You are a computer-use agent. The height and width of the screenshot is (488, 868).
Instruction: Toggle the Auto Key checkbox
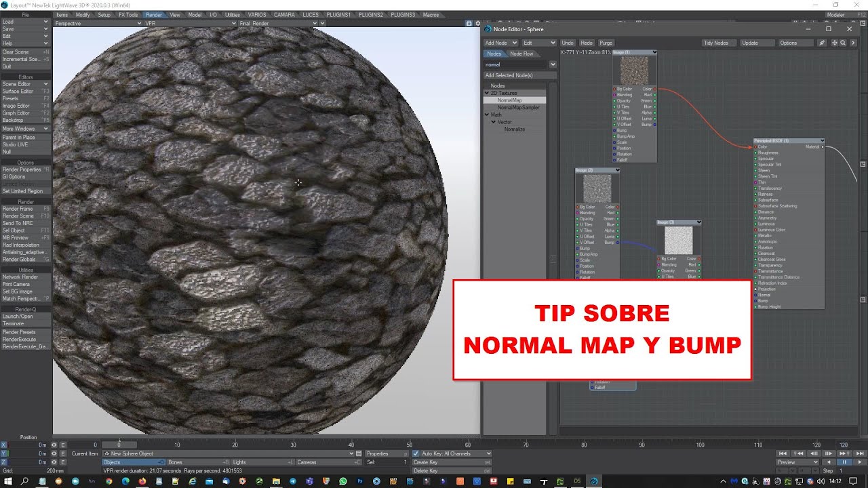pos(416,453)
